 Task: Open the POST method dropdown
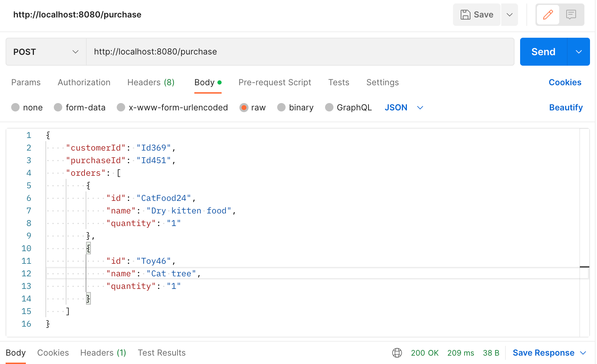click(46, 52)
